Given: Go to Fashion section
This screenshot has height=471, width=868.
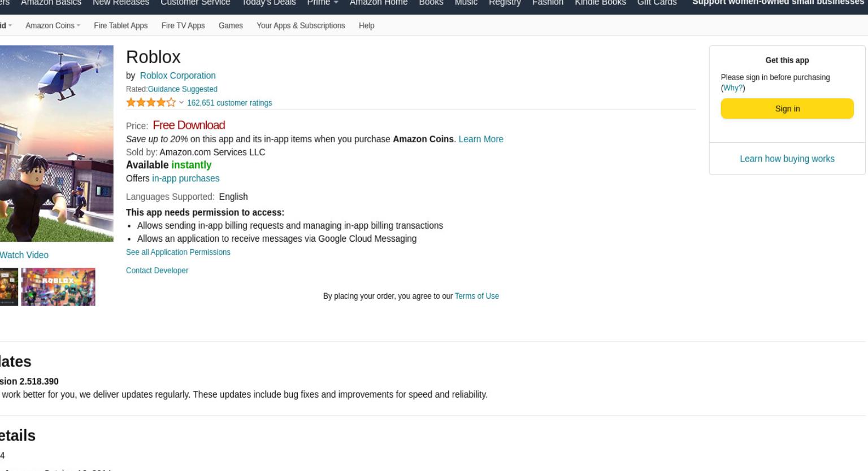Looking at the screenshot, I should (x=548, y=3).
